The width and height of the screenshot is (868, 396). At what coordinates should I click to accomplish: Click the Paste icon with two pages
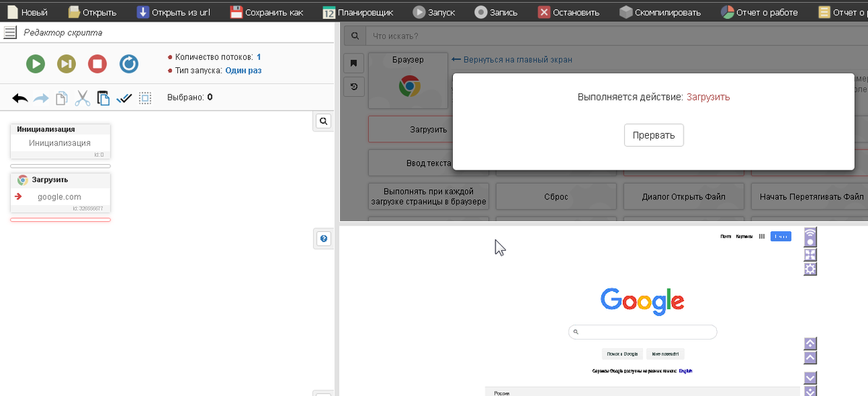[103, 98]
